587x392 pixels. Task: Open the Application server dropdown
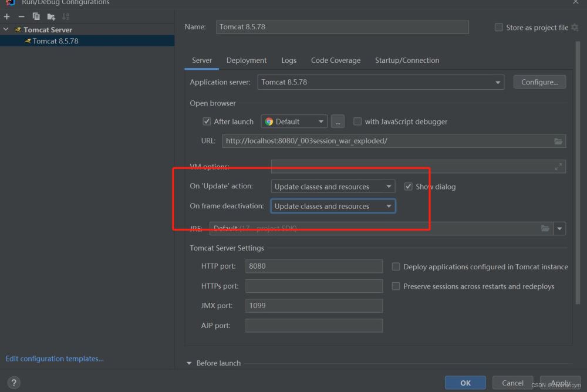[380, 82]
